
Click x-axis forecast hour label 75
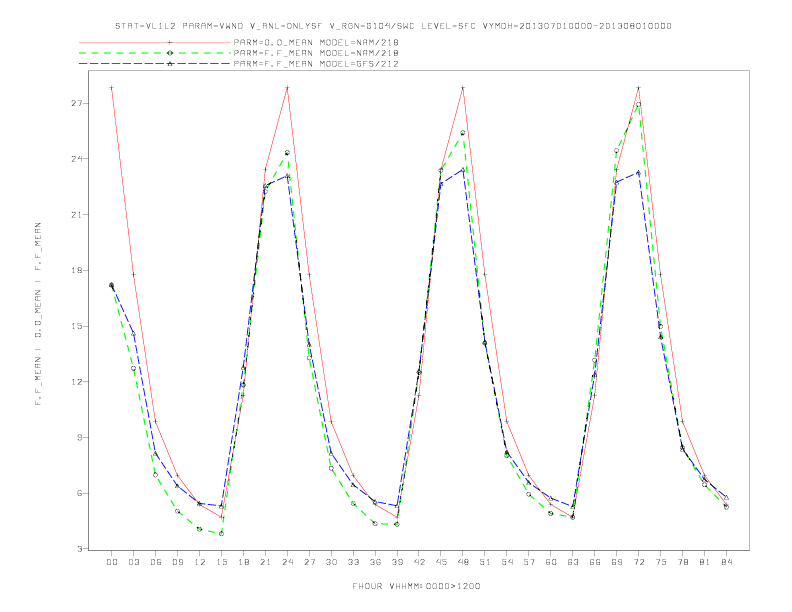661,562
